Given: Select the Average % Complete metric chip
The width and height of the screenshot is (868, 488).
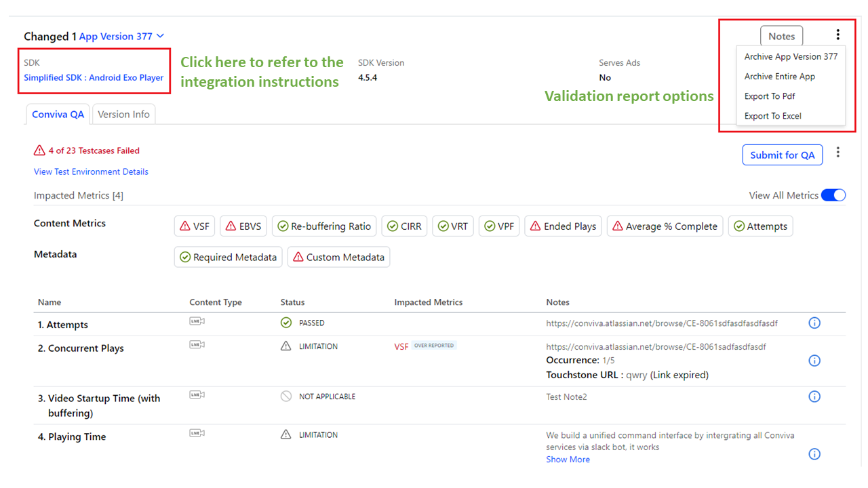Looking at the screenshot, I should tap(665, 226).
